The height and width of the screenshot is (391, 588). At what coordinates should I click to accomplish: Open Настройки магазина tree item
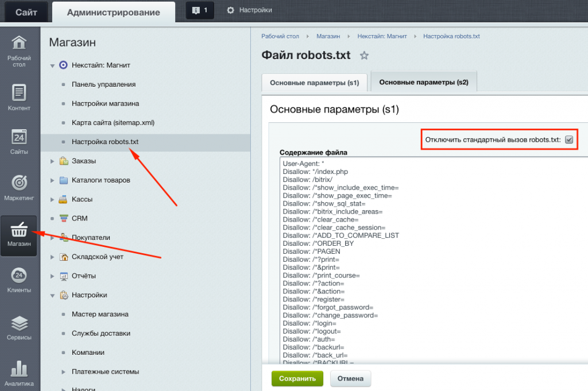tap(106, 103)
